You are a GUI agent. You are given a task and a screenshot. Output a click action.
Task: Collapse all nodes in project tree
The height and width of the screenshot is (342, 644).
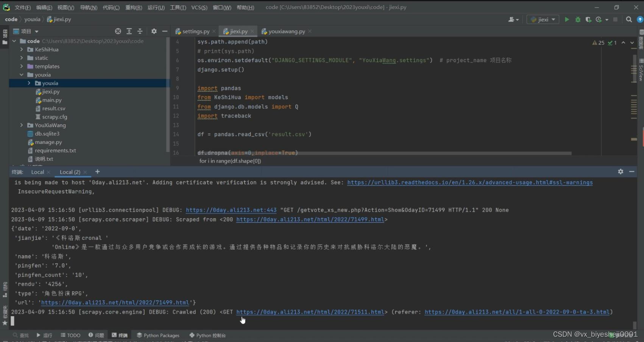pyautogui.click(x=140, y=31)
